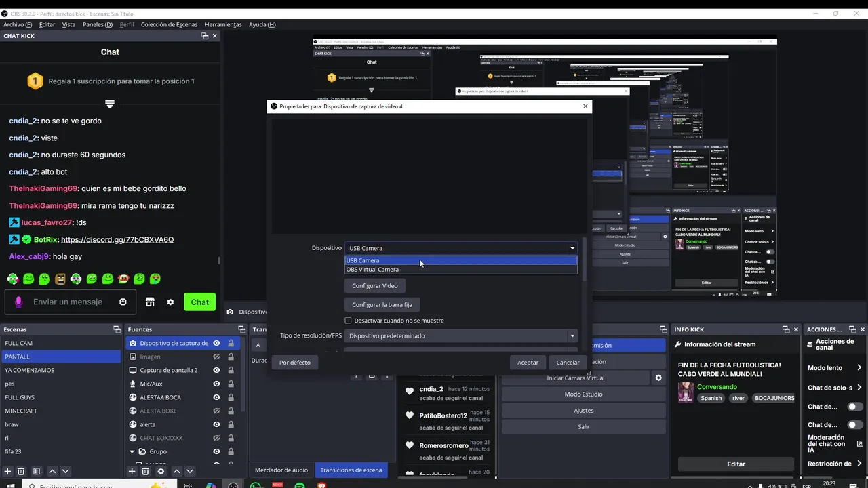The image size is (868, 488).
Task: Undock the CHAT KICK panel
Action: click(205, 36)
